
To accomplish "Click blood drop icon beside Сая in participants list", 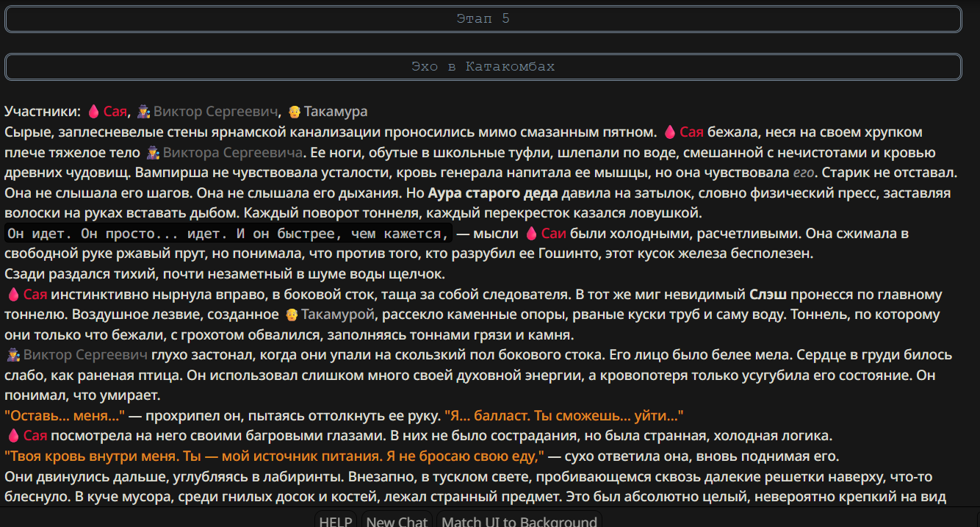I will [x=93, y=112].
